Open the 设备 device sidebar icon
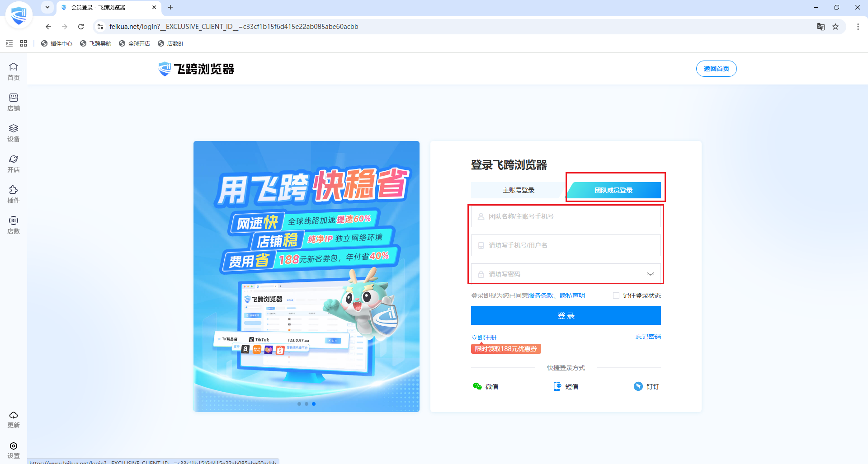The height and width of the screenshot is (464, 868). pyautogui.click(x=14, y=133)
